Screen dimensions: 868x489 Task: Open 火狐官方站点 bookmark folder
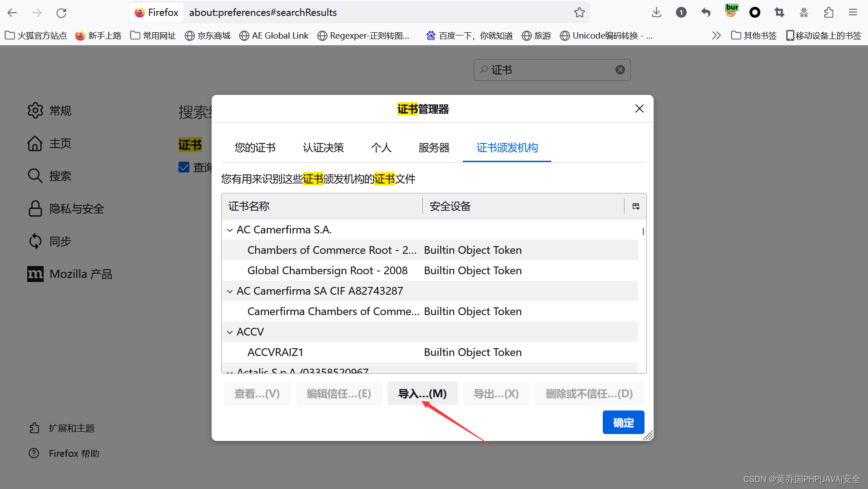(x=36, y=35)
